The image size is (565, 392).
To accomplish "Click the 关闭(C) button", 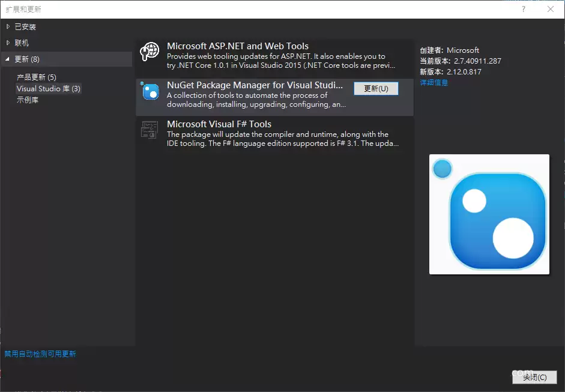I will (x=534, y=378).
